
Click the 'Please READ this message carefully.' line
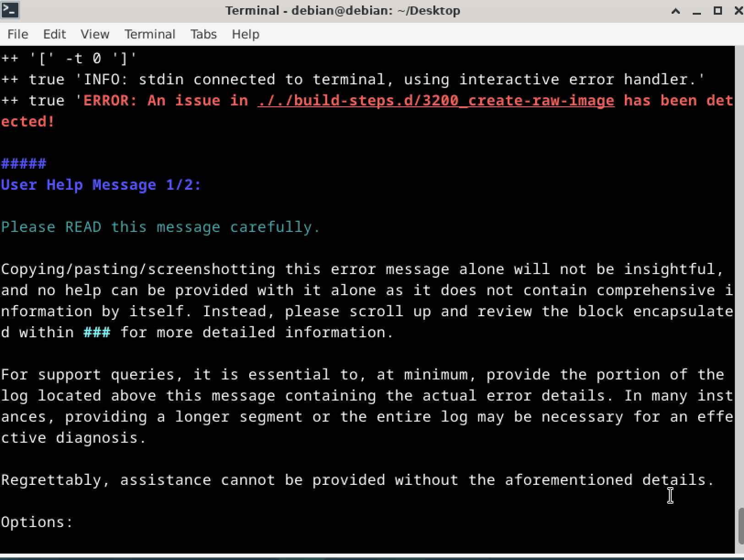(160, 227)
